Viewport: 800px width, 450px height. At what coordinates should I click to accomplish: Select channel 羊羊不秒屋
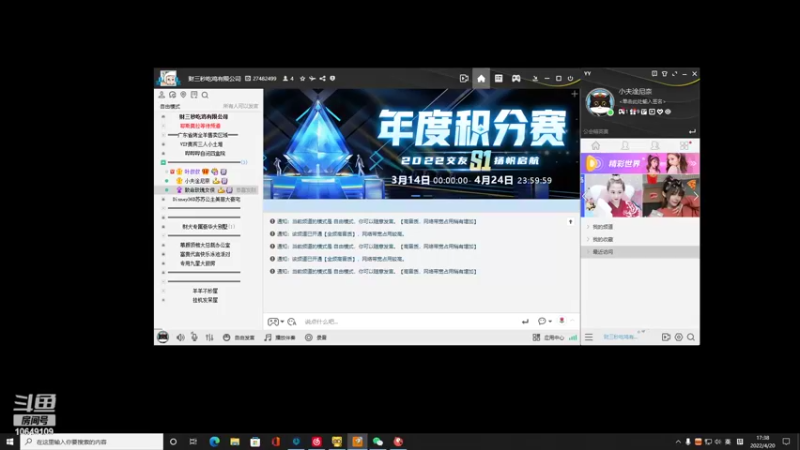(205, 291)
